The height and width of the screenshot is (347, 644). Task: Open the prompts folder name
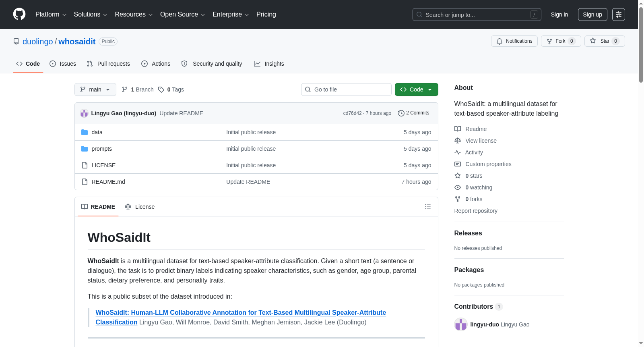(102, 149)
